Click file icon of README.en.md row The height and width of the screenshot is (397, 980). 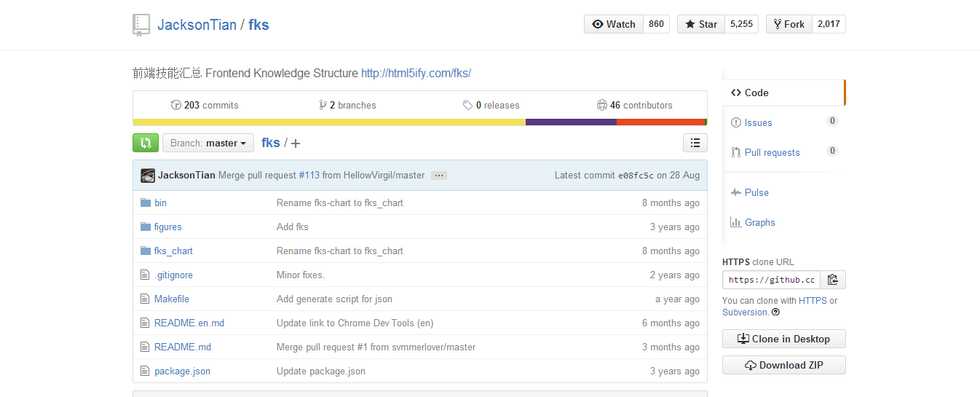[144, 323]
